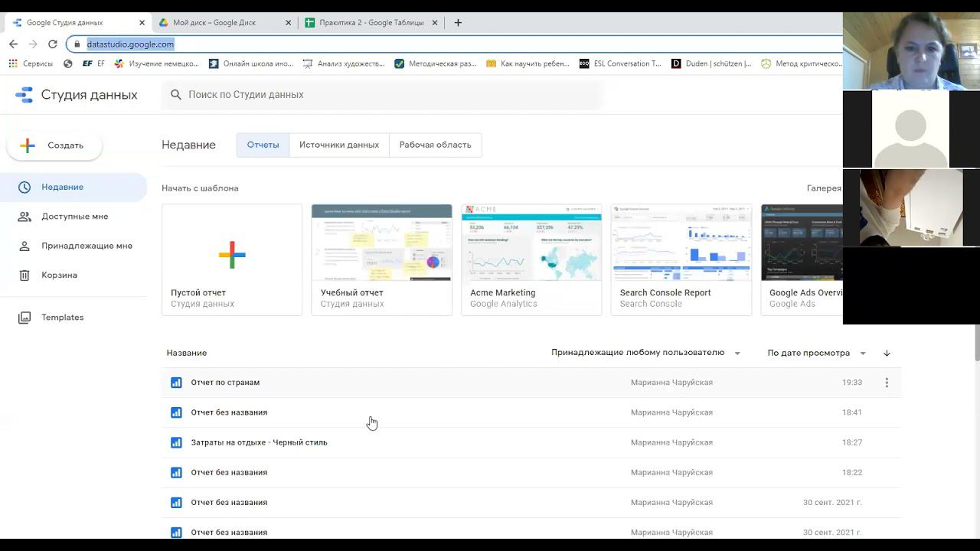Viewport: 980px width, 551px height.
Task: Open the three-dot menu for Отчет по странам
Action: pos(887,383)
